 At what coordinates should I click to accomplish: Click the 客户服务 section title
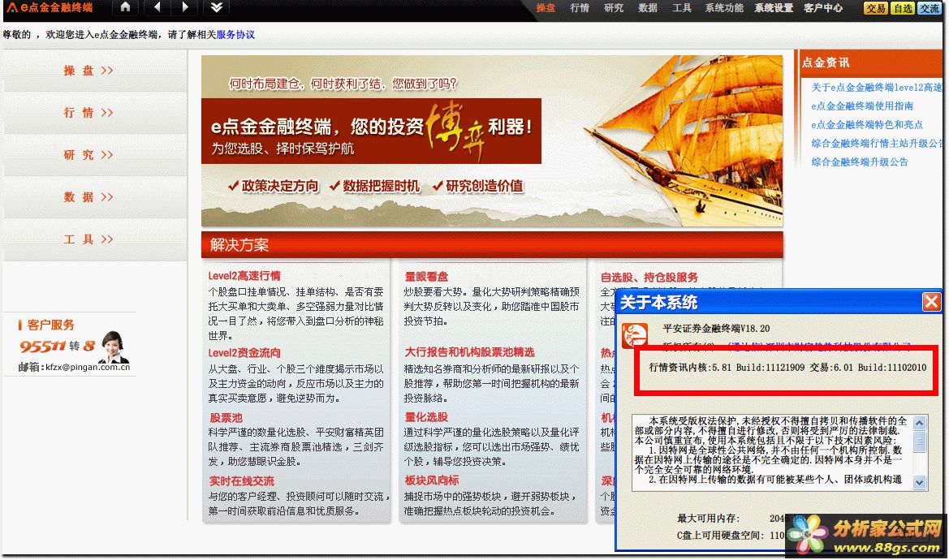[51, 325]
